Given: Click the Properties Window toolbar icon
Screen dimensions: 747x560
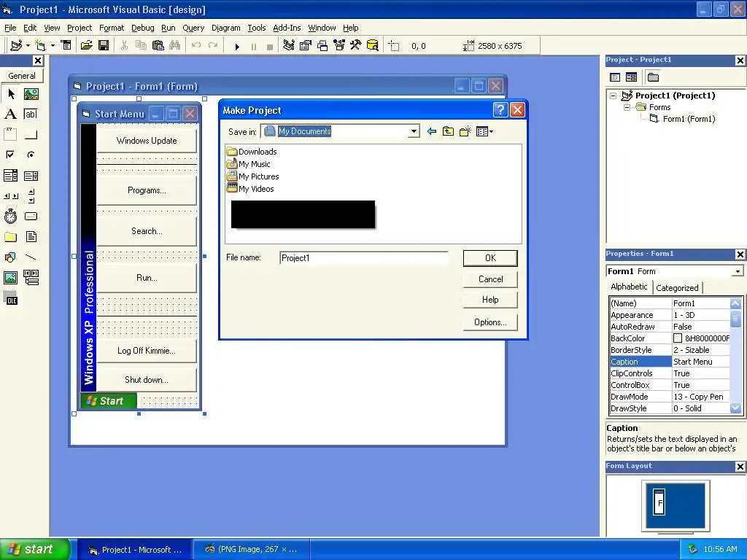Looking at the screenshot, I should [x=306, y=46].
